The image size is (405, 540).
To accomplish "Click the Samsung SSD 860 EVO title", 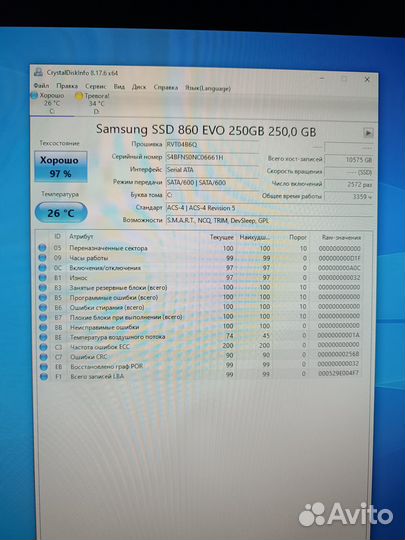I will coord(206,130).
